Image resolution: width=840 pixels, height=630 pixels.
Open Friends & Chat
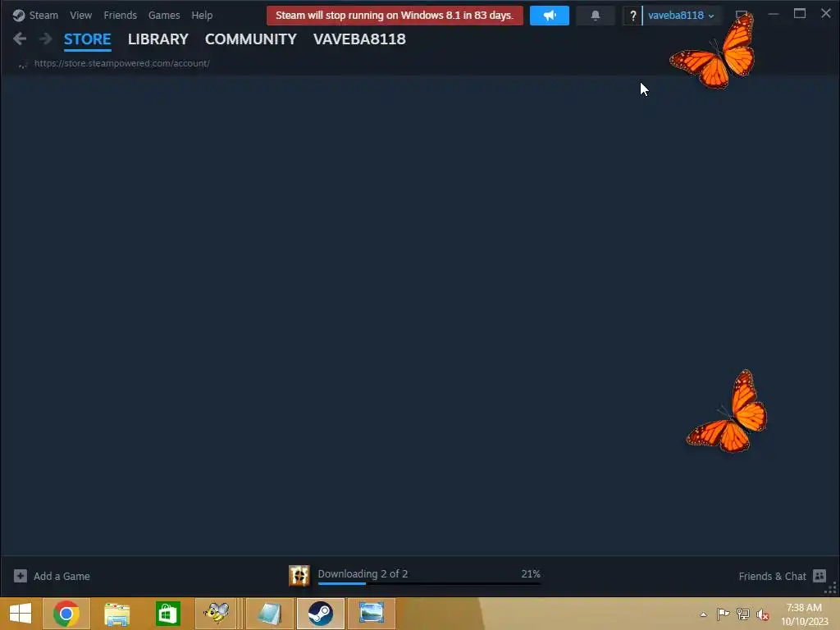point(772,577)
